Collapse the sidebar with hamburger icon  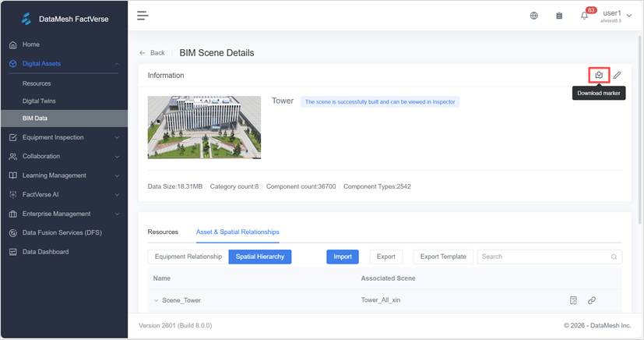click(143, 15)
